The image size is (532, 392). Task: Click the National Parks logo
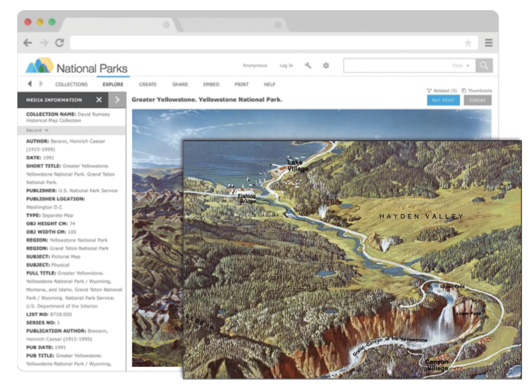(77, 66)
